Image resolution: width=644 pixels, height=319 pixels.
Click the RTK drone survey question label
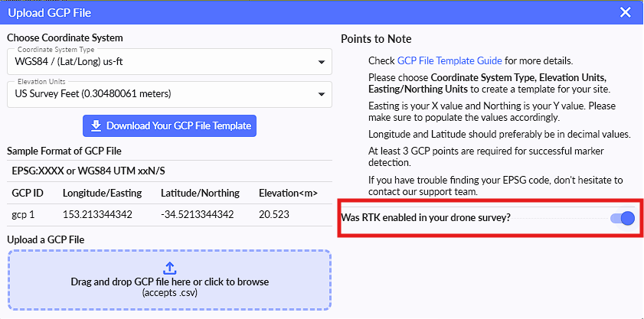[425, 219]
